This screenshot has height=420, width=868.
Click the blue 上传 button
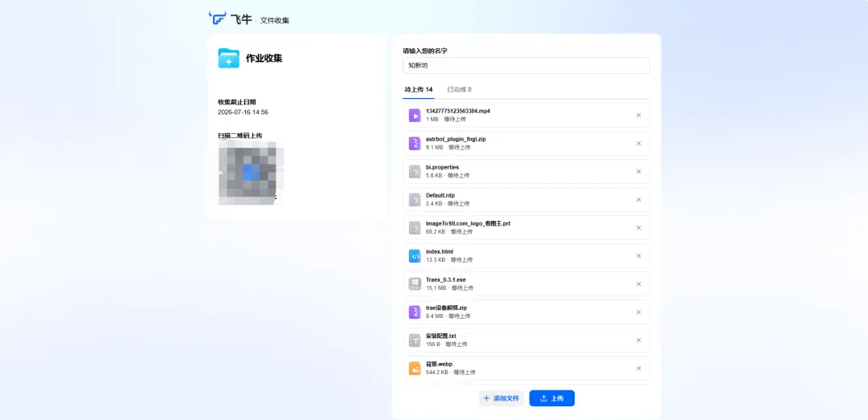552,398
